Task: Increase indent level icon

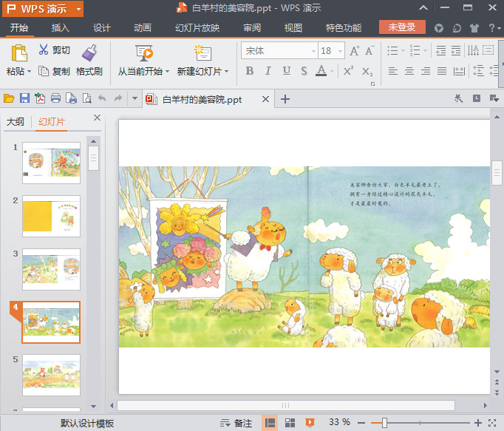Action: click(x=456, y=50)
